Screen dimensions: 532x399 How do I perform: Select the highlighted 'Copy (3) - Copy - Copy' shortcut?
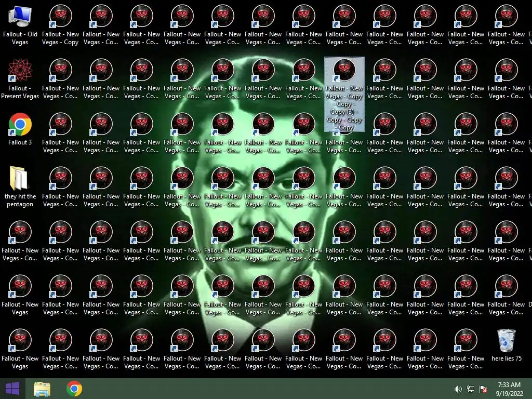[x=344, y=95]
